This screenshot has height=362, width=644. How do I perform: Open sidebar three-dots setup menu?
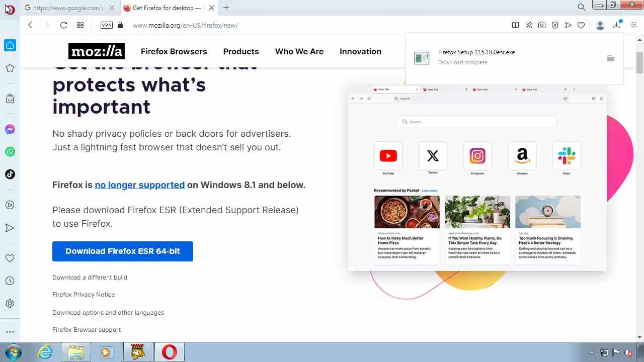pos(10,332)
